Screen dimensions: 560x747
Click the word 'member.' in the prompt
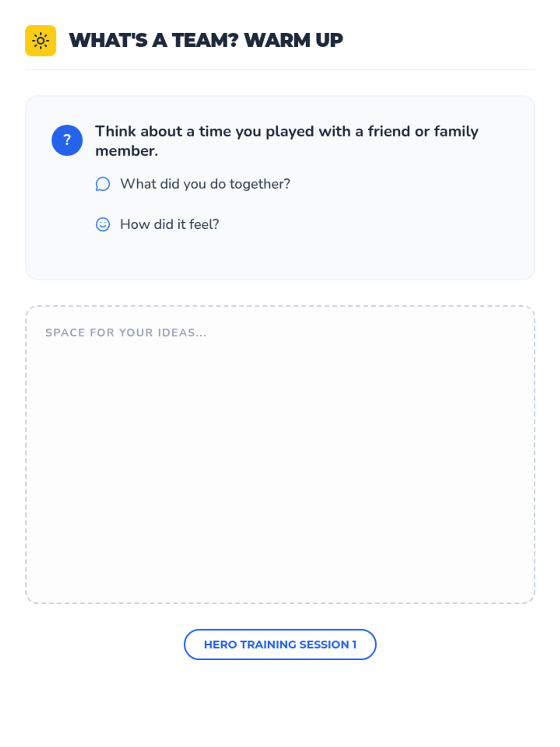[126, 151]
